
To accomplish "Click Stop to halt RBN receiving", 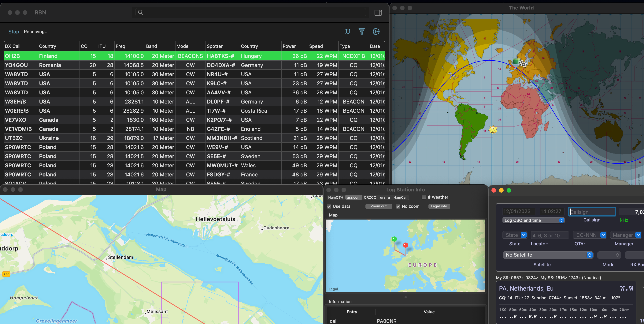I will (x=13, y=32).
